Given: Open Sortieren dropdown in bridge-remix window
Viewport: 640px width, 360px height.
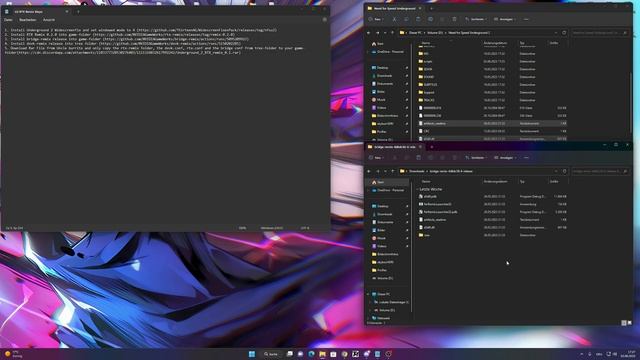Looking at the screenshot, I should click(476, 158).
